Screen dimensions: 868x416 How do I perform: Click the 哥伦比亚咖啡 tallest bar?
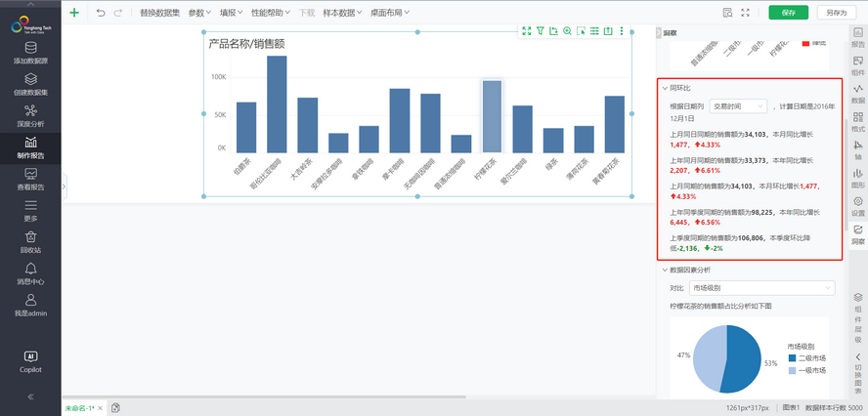click(x=277, y=104)
